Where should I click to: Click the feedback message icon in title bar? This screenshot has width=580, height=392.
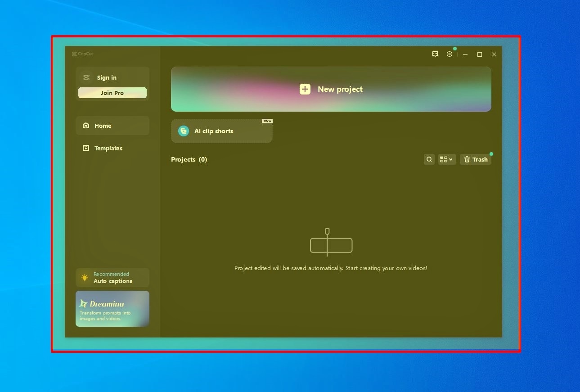coord(435,54)
